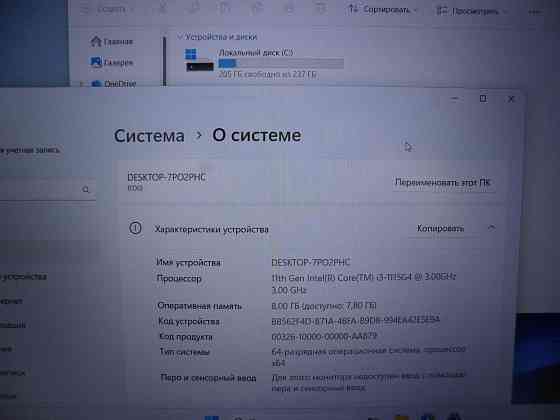Select the Локальный диск (C:) drive icon
Image resolution: width=560 pixels, height=420 pixels.
tap(199, 60)
